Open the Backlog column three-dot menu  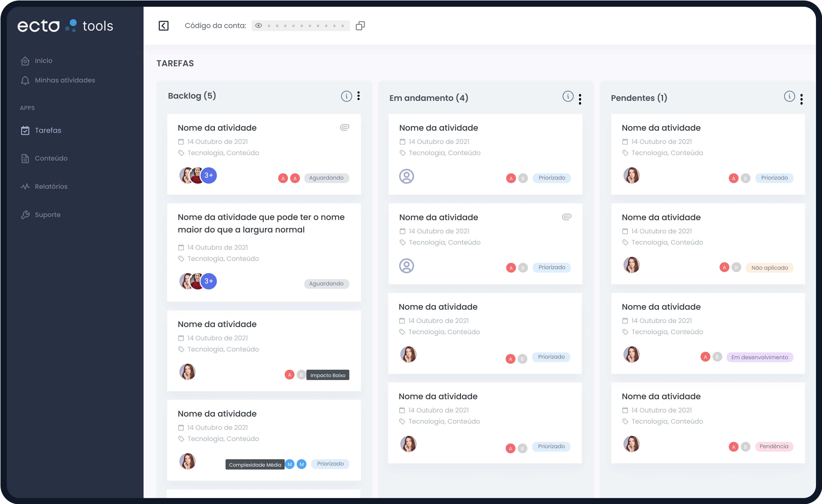(x=359, y=96)
